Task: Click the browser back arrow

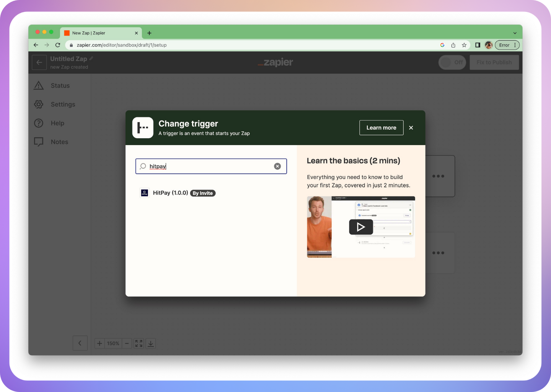Action: (x=36, y=45)
